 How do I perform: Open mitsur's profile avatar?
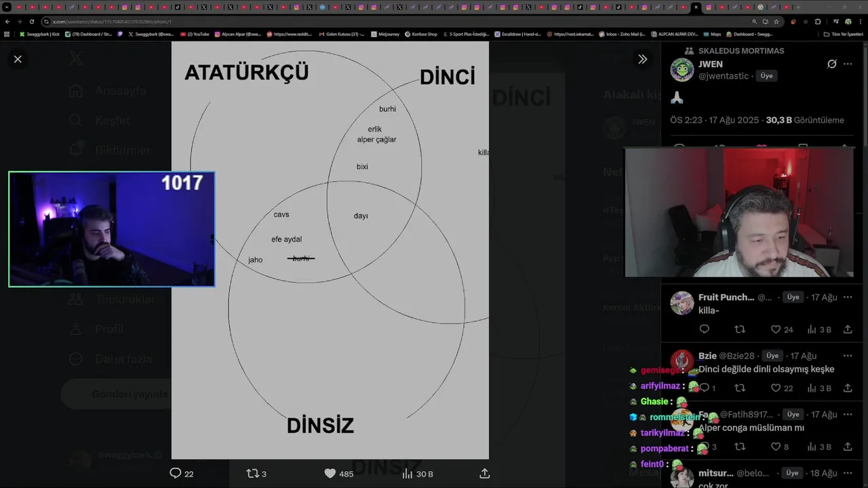click(x=682, y=478)
